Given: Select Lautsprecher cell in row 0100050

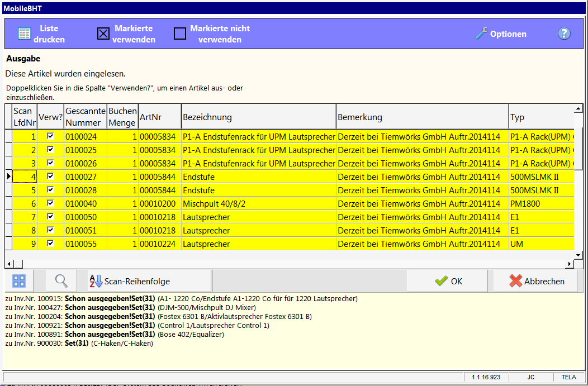Looking at the screenshot, I should click(259, 217).
